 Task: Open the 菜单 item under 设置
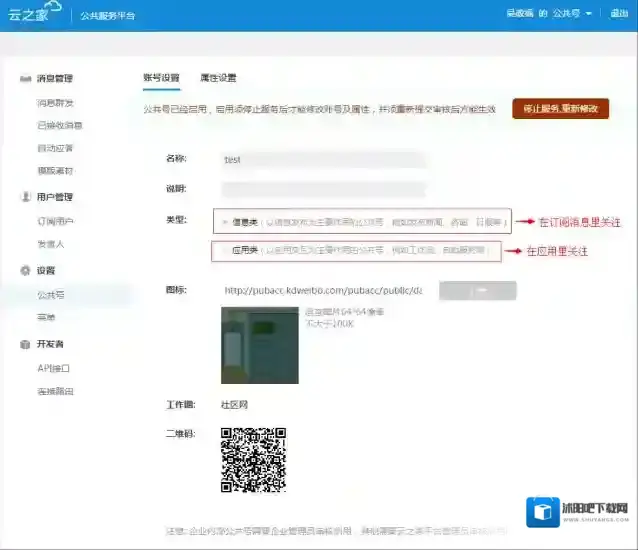pyautogui.click(x=46, y=317)
